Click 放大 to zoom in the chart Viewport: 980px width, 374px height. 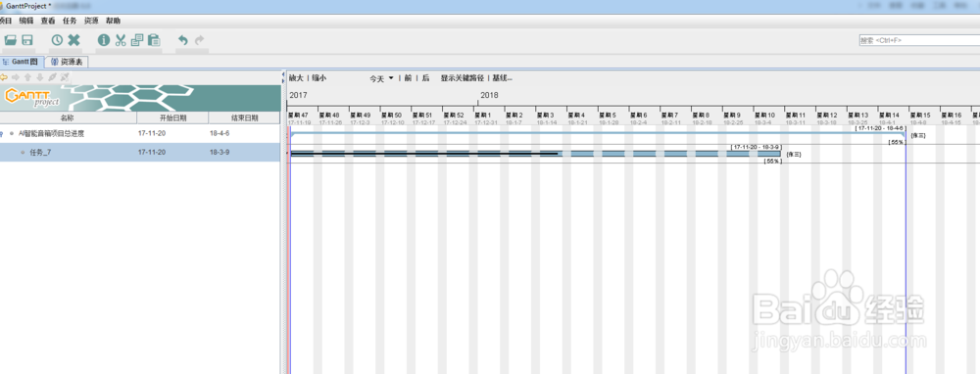coord(296,78)
